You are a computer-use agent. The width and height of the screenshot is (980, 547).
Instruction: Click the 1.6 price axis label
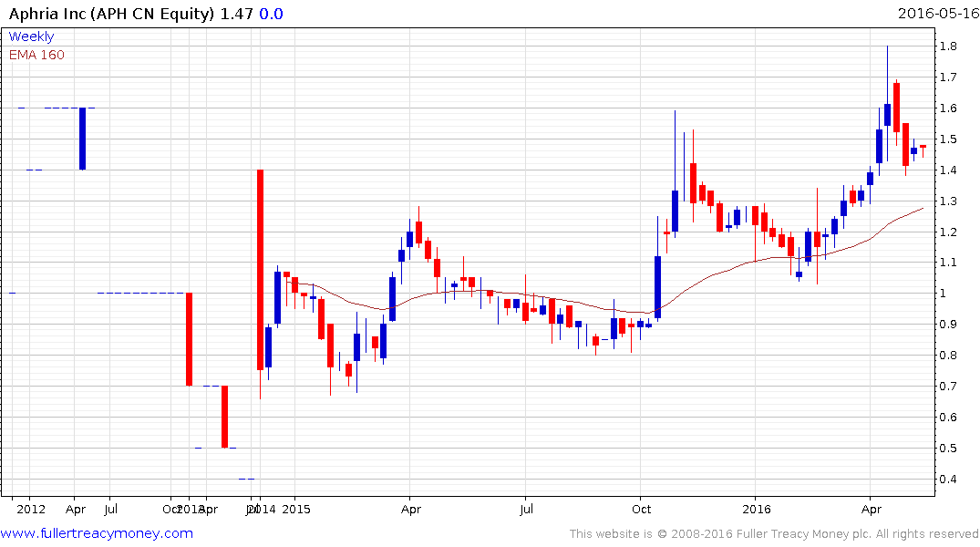[x=948, y=108]
